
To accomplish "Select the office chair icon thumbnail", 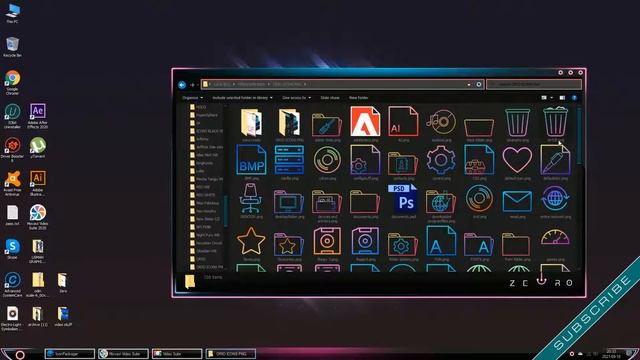I will coord(251,198).
